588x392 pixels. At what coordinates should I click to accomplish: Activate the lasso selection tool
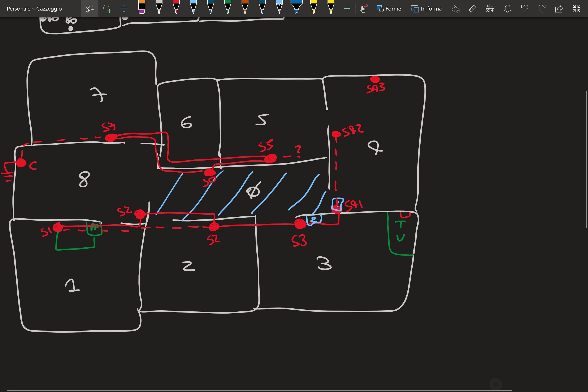[x=107, y=9]
